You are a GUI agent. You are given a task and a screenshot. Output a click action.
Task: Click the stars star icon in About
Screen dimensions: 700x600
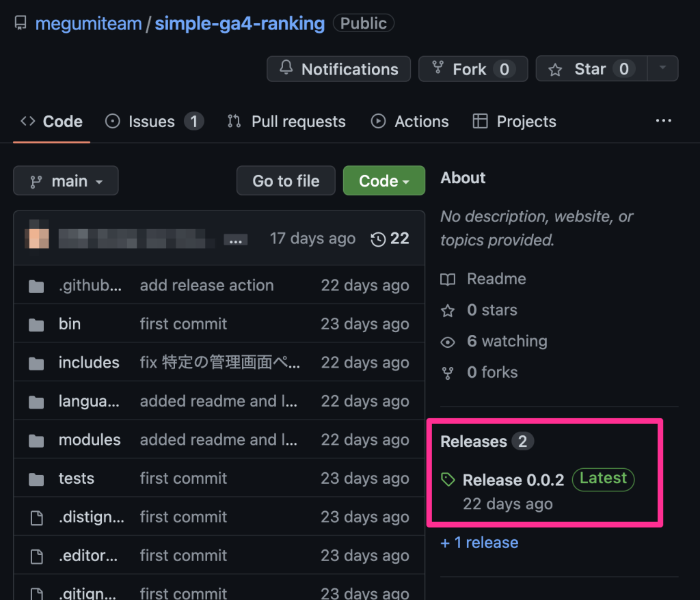(x=448, y=311)
